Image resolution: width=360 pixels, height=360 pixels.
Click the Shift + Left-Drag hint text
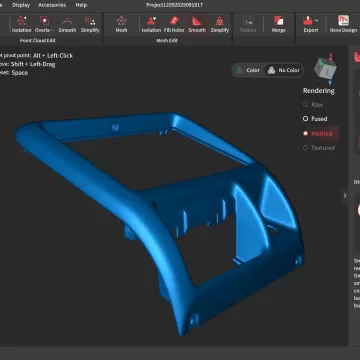33,64
